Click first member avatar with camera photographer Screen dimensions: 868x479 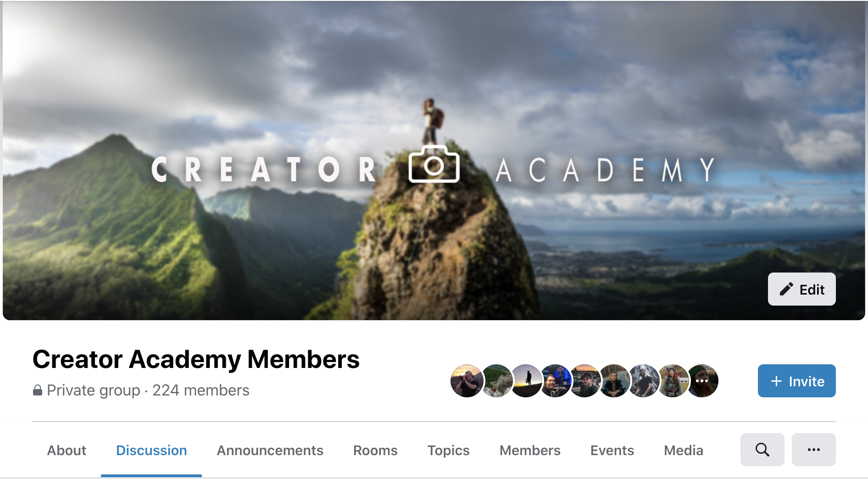[467, 381]
